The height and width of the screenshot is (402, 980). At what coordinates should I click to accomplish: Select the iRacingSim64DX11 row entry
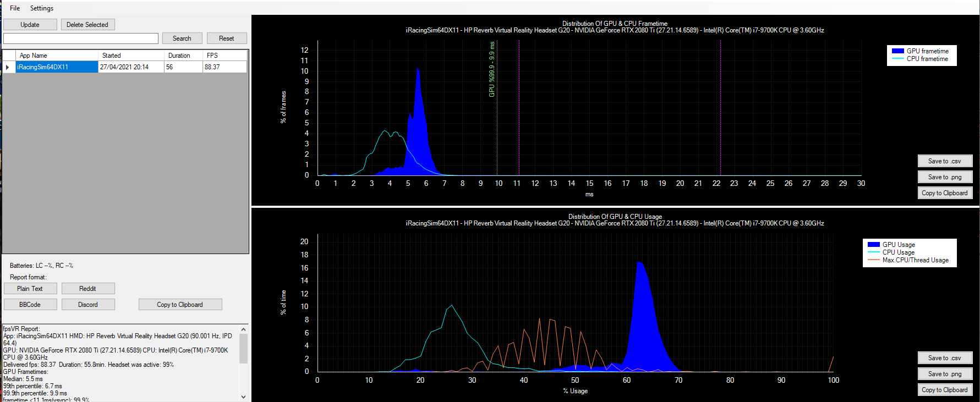coord(57,67)
